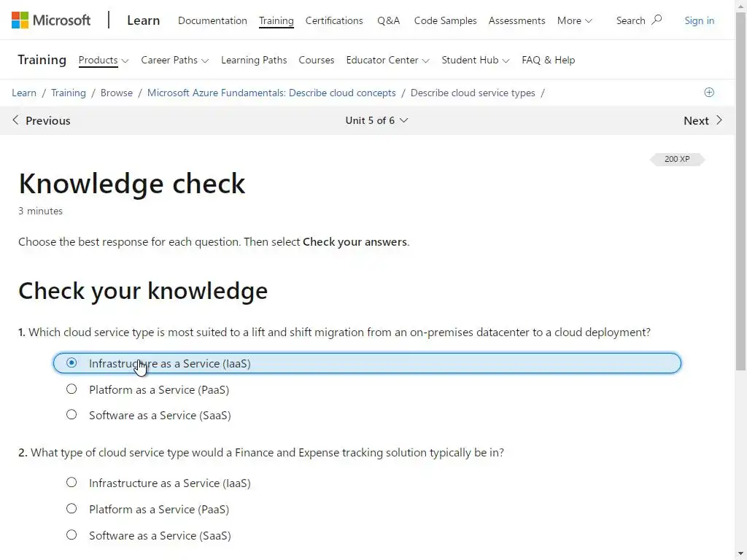This screenshot has width=747, height=560.
Task: Click the Previous left arrow icon
Action: (x=16, y=120)
